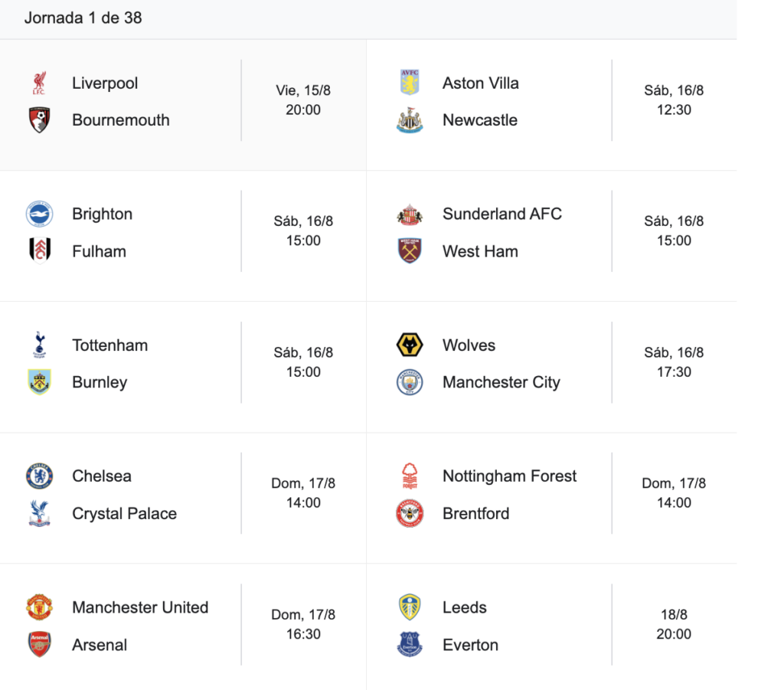Open the Brentford team link
Viewport: 784px width, 690px height.
(476, 514)
